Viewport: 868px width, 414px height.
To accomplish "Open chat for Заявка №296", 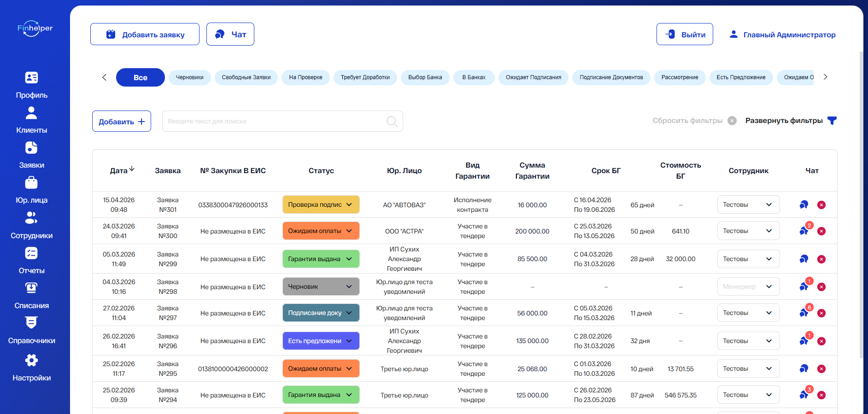I will 804,341.
